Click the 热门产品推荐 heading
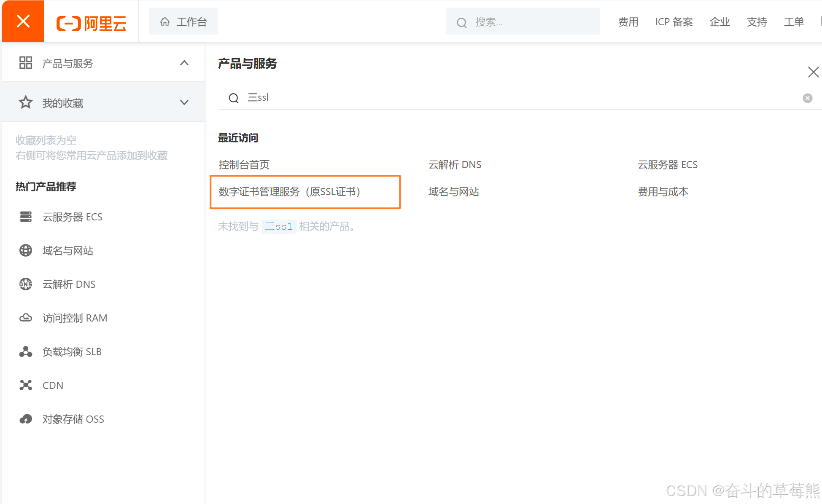 point(46,187)
